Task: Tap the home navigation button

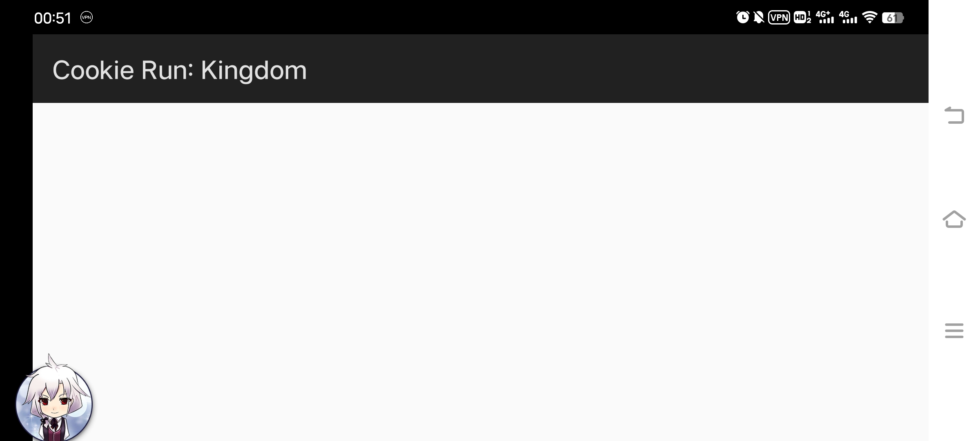Action: point(954,219)
